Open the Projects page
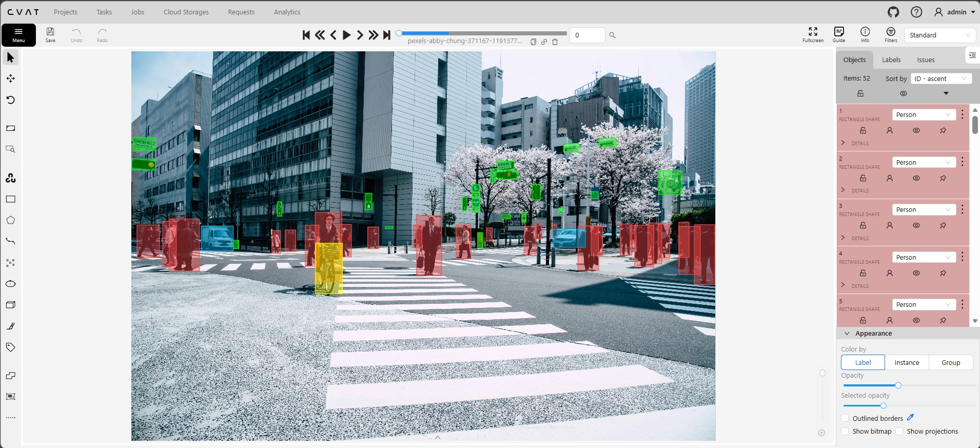The height and width of the screenshot is (448, 980). coord(66,12)
